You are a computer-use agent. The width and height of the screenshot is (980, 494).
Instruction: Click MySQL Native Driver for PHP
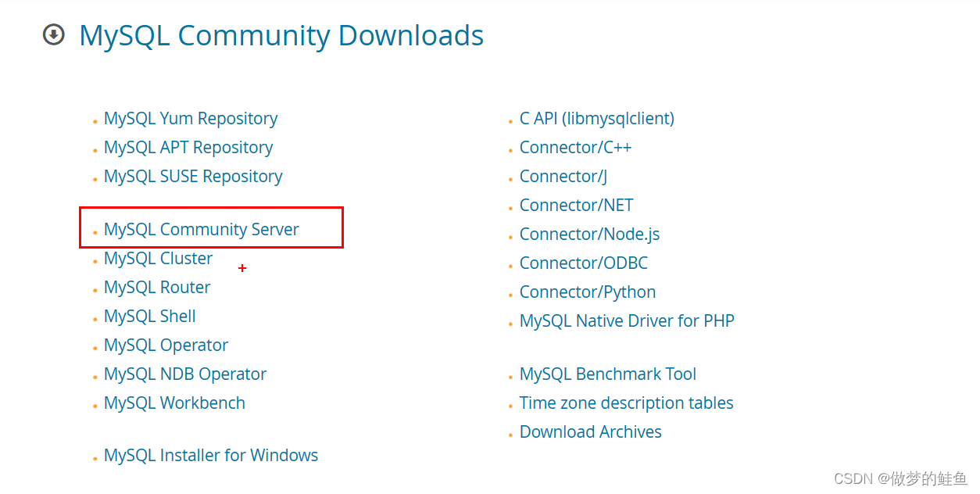click(627, 321)
